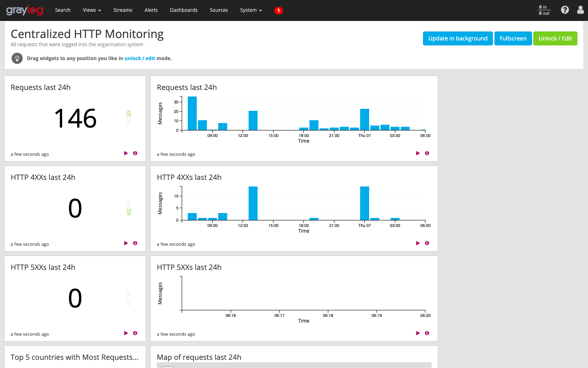The image size is (588, 368).
Task: Click the 12:00 bar in Requests chart
Action: tap(253, 121)
